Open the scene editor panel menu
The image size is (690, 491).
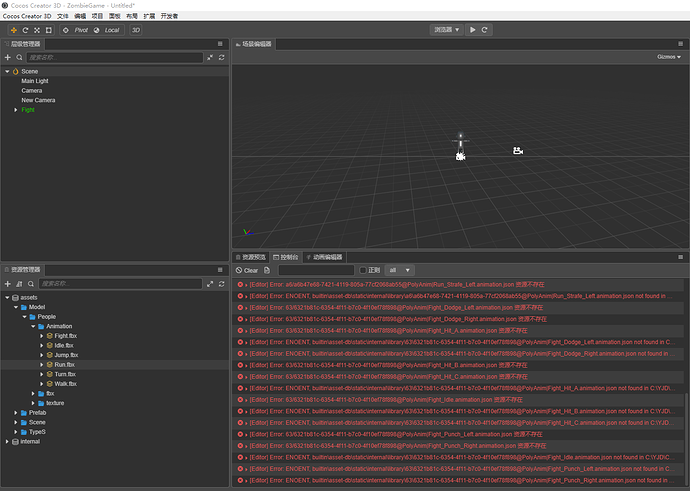point(680,44)
